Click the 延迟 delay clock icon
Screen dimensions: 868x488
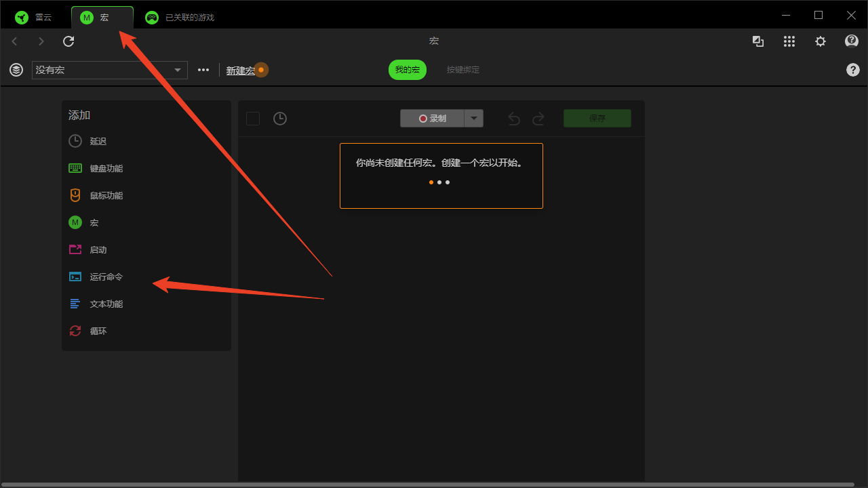pyautogui.click(x=75, y=141)
